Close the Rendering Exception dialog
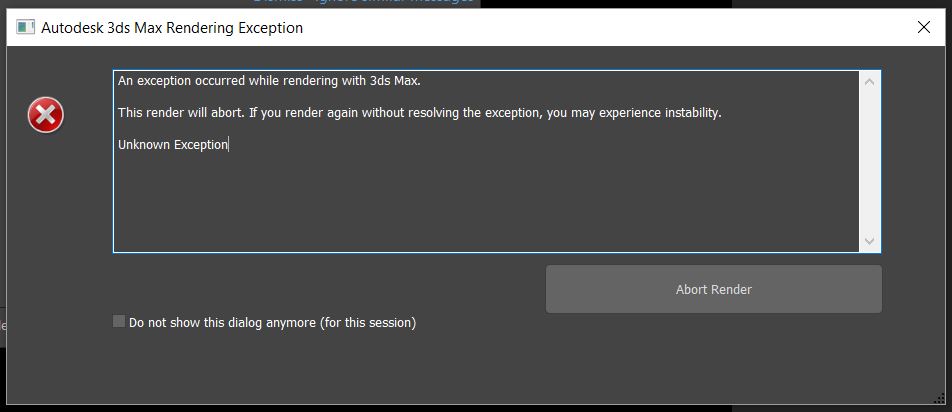Image resolution: width=952 pixels, height=412 pixels. tap(924, 28)
